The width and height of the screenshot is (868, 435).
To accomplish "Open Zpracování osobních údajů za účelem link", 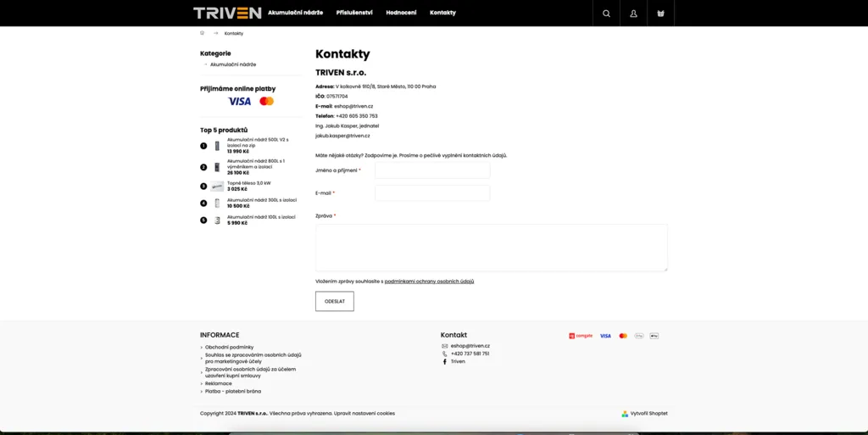I will click(250, 372).
